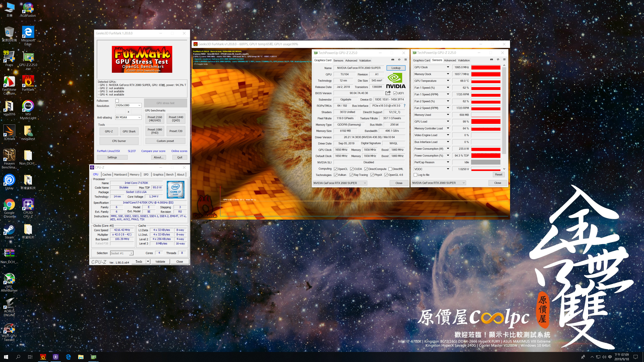Expand GPU Temperature sensor dropdown arrow
This screenshot has width=644, height=362.
(x=448, y=81)
